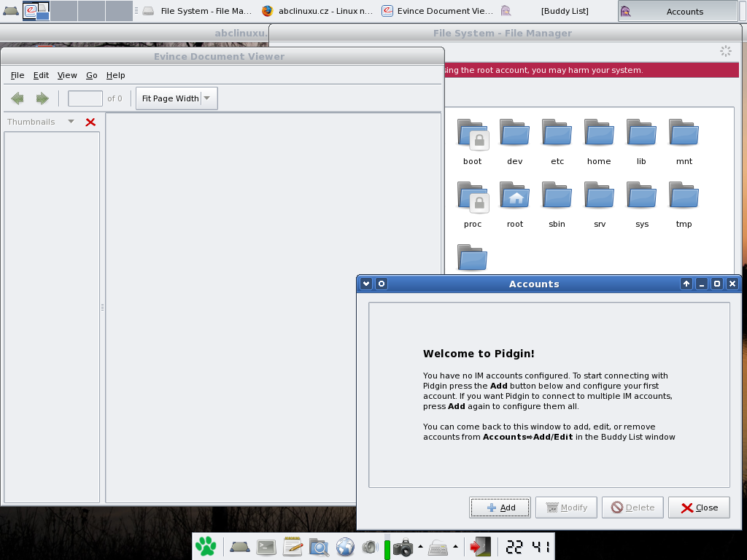Open the Accounts window menu arrow button

coord(366,284)
